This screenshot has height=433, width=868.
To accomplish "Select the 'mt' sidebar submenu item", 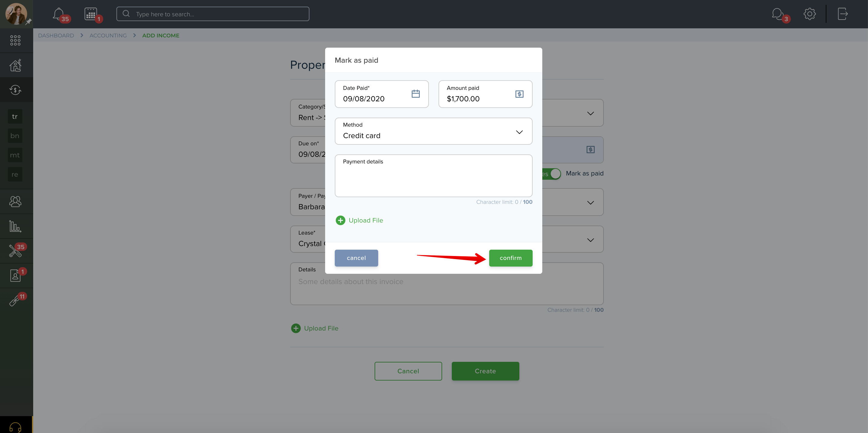I will coord(15,155).
